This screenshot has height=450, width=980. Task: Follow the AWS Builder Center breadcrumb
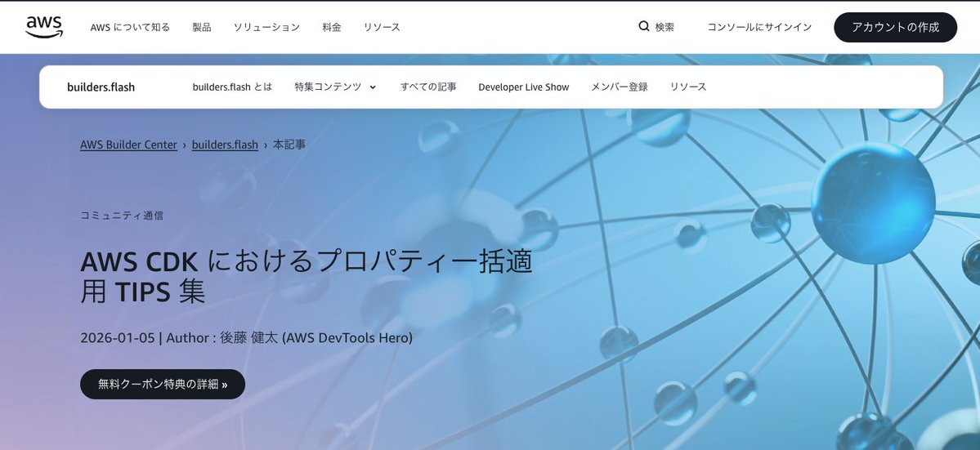129,145
